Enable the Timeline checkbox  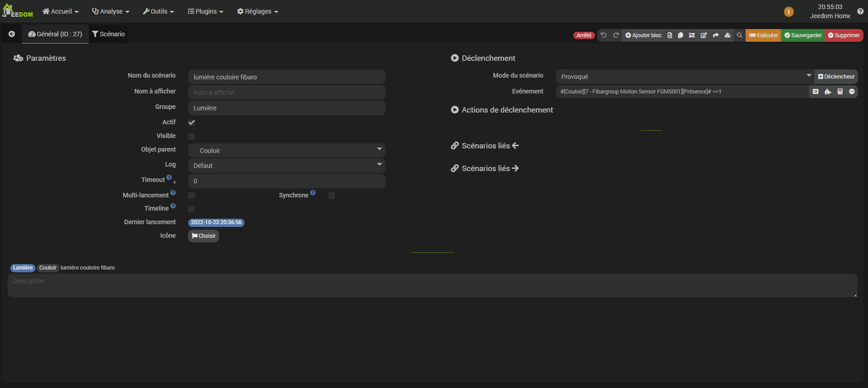tap(192, 209)
